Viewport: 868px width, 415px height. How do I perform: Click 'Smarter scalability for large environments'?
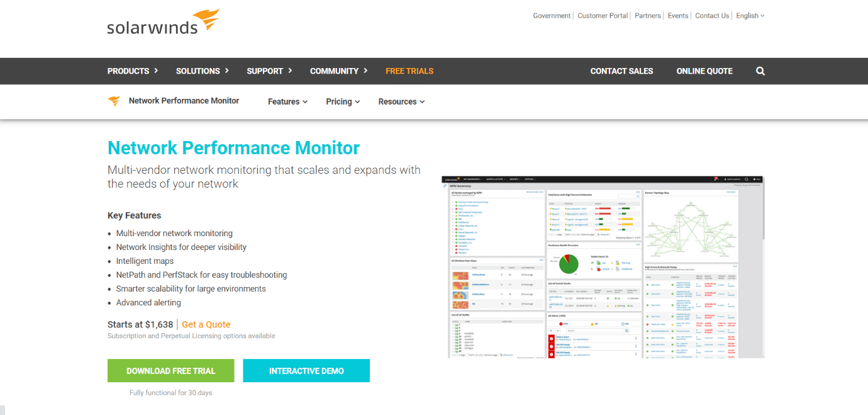(x=191, y=288)
